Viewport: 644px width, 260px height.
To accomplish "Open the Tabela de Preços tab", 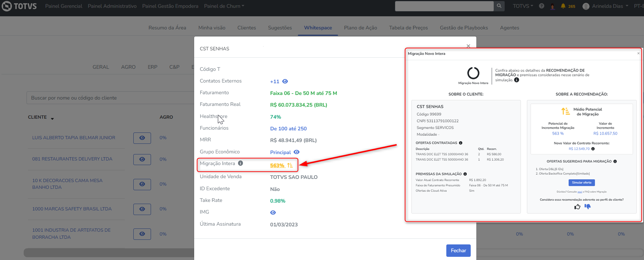I will click(x=408, y=28).
